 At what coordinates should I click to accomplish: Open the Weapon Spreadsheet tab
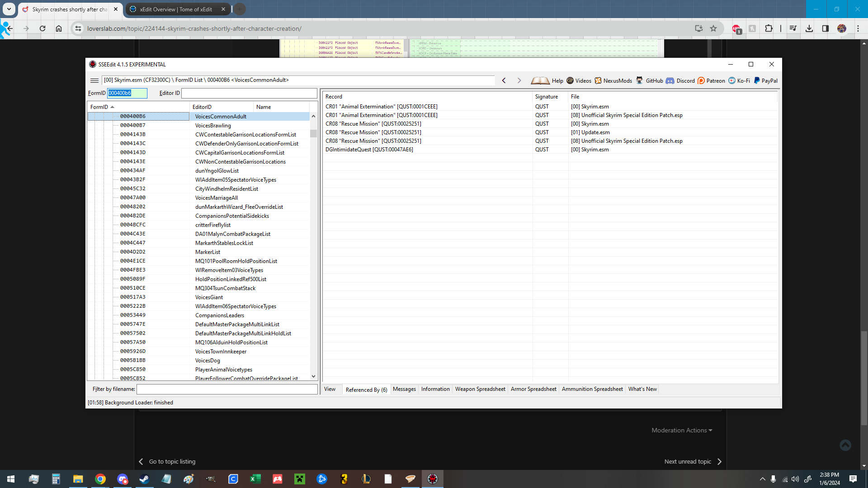480,389
